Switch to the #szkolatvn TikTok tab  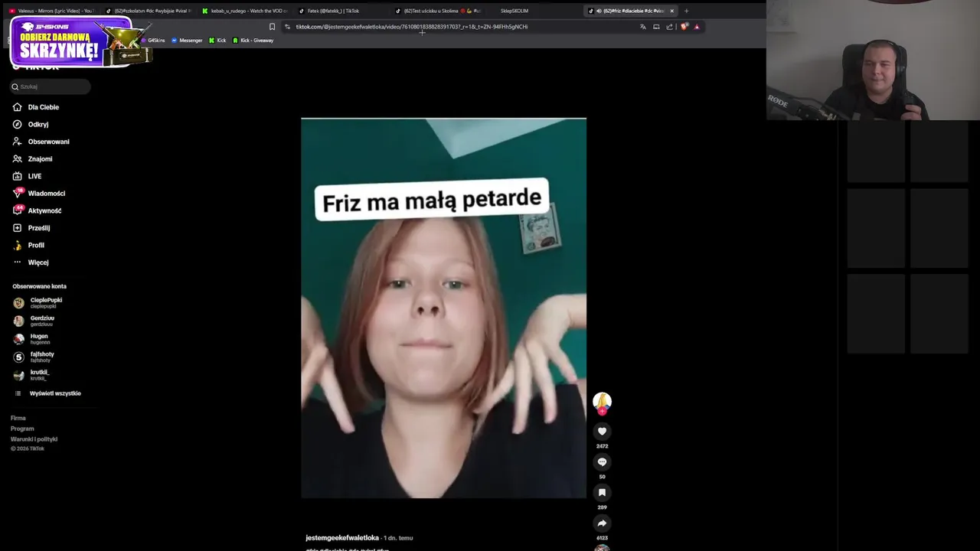point(148,11)
